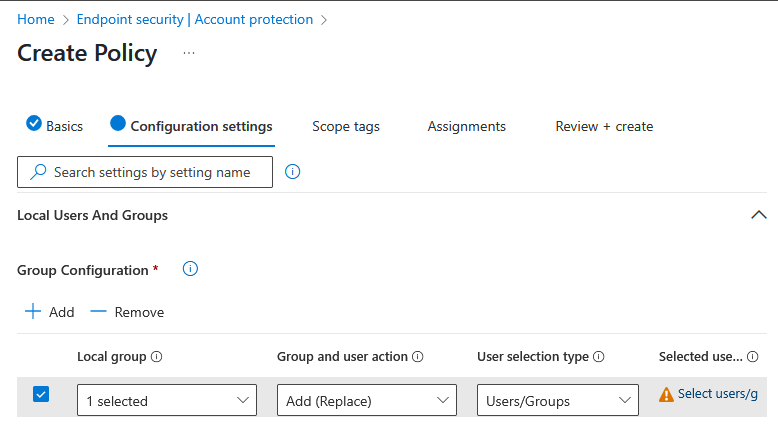Collapse the Local Users And Groups section
This screenshot has height=438, width=778.
[x=758, y=215]
